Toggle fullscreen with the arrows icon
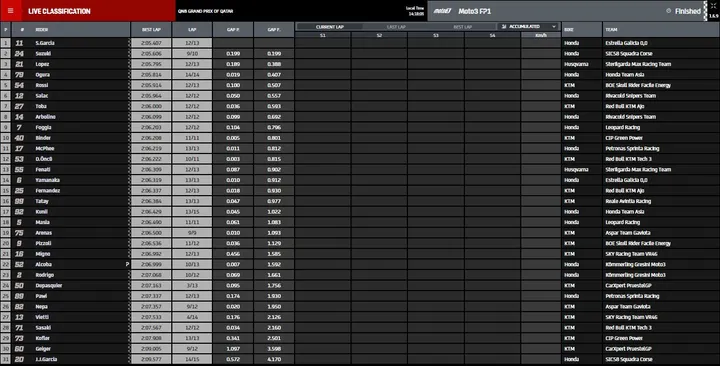This screenshot has width=720, height=366. (714, 6)
